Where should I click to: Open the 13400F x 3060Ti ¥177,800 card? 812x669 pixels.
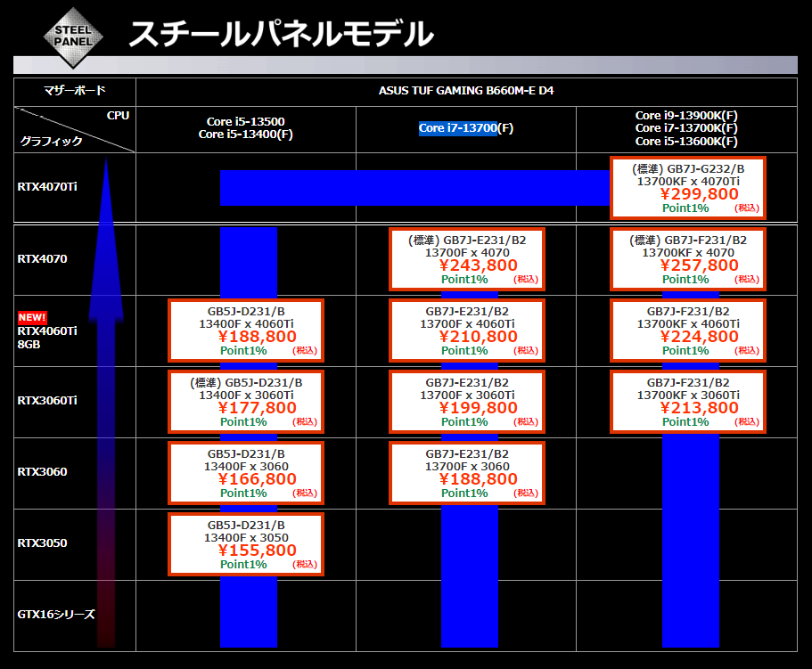pyautogui.click(x=246, y=402)
